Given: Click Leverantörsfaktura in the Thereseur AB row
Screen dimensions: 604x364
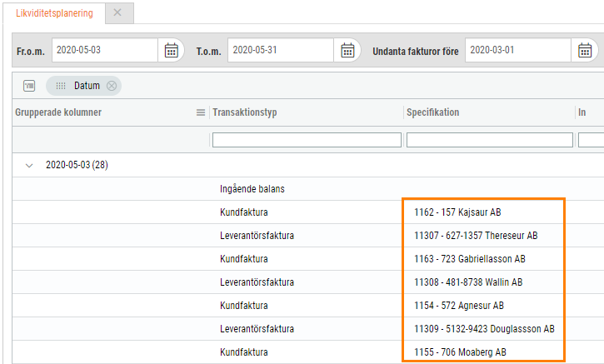Looking at the screenshot, I should (x=257, y=236).
